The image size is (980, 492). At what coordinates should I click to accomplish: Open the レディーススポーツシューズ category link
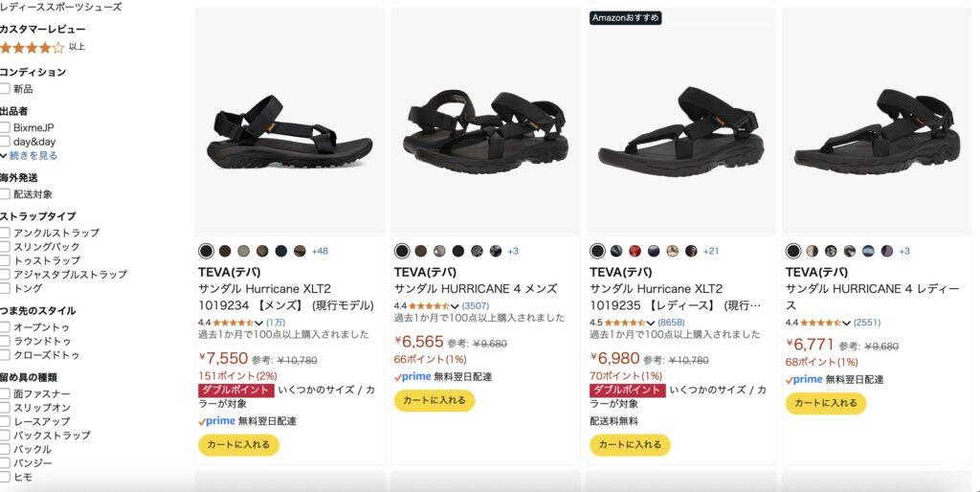60,7
